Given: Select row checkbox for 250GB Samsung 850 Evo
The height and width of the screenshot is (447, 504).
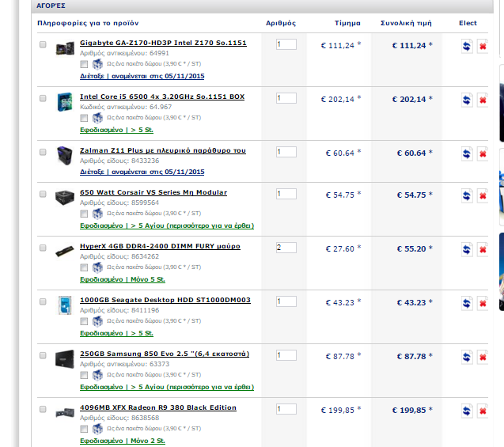Looking at the screenshot, I should point(43,355).
